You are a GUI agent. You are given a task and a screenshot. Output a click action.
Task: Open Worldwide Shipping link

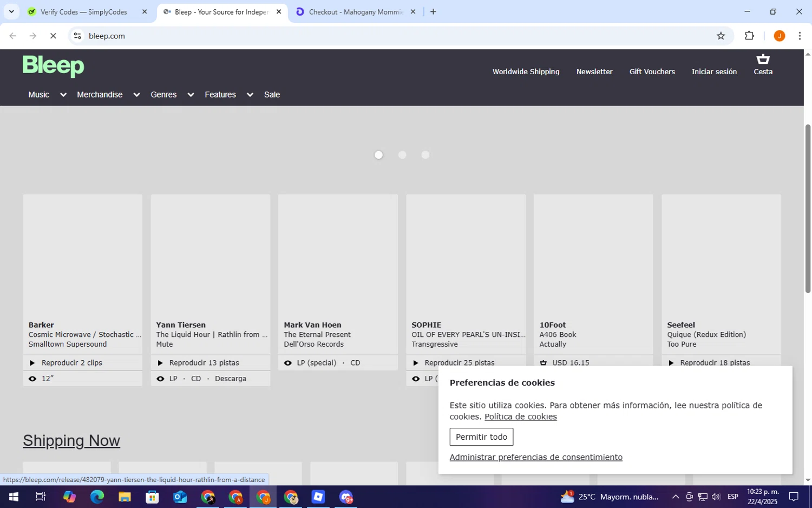point(526,71)
